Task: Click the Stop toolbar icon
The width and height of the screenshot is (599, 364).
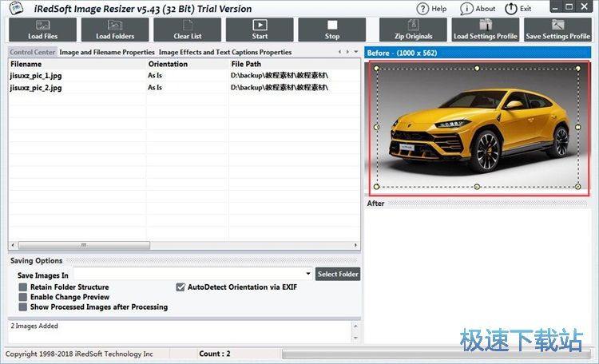Action: point(332,30)
